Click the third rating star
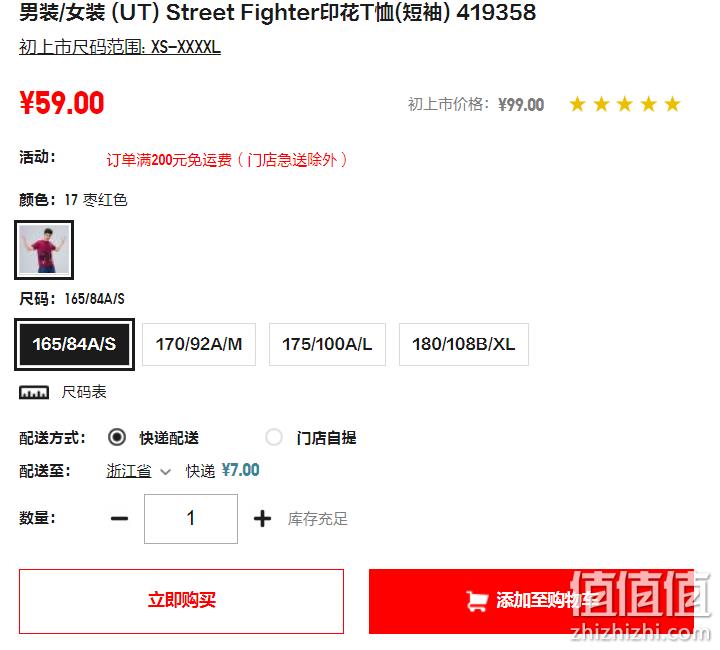This screenshot has width=720, height=650. coord(625,104)
